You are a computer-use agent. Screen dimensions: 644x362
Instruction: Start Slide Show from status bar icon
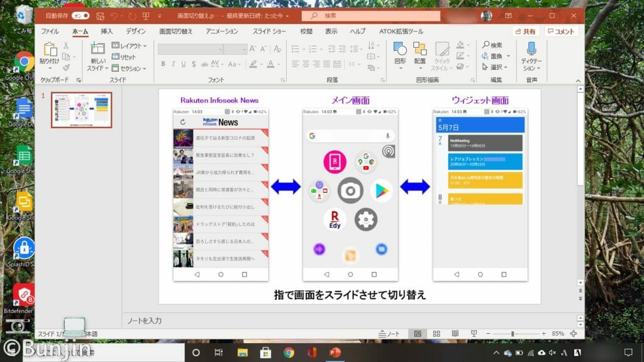click(x=474, y=334)
